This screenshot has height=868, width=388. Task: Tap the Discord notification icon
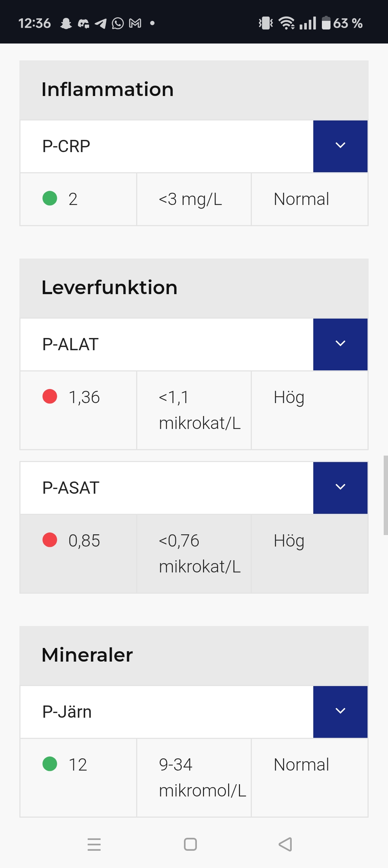tap(83, 23)
